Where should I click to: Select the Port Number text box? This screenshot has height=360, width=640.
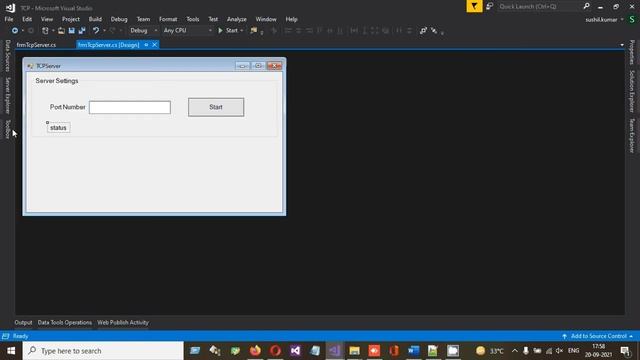click(130, 107)
